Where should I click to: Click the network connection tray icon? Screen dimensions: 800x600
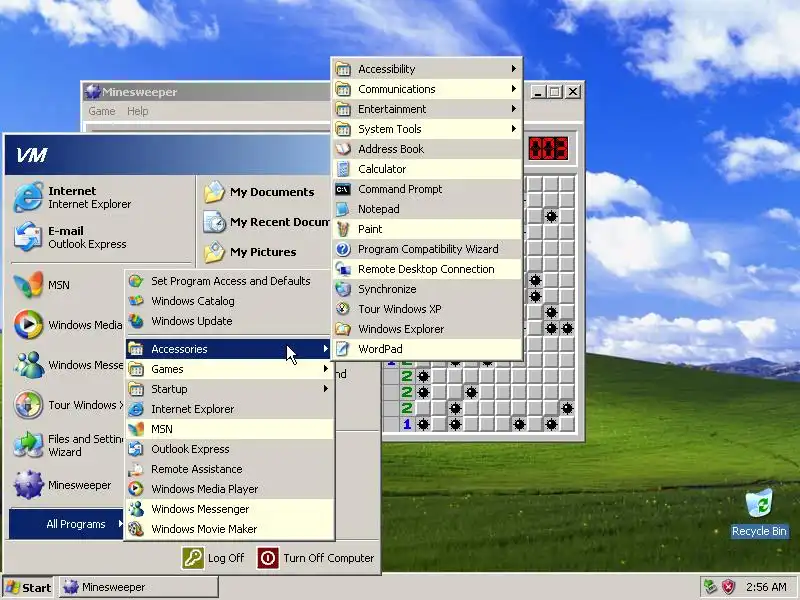(710, 587)
